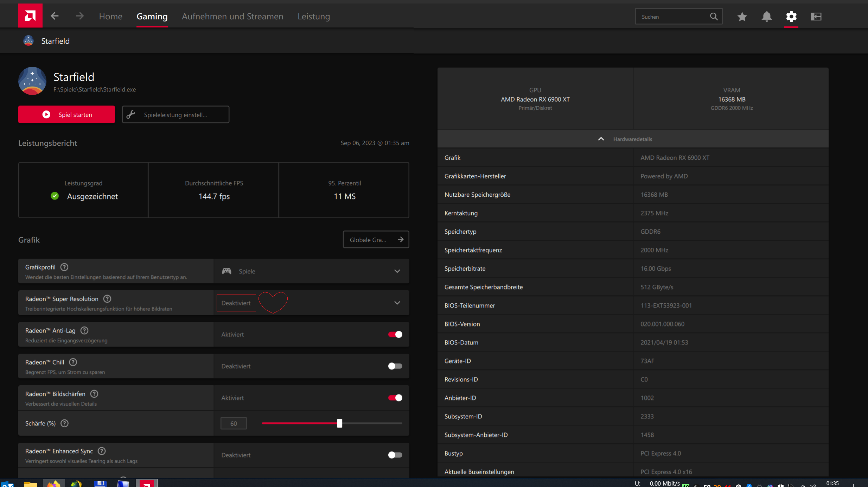Click the Globale Gra... button

pos(376,240)
